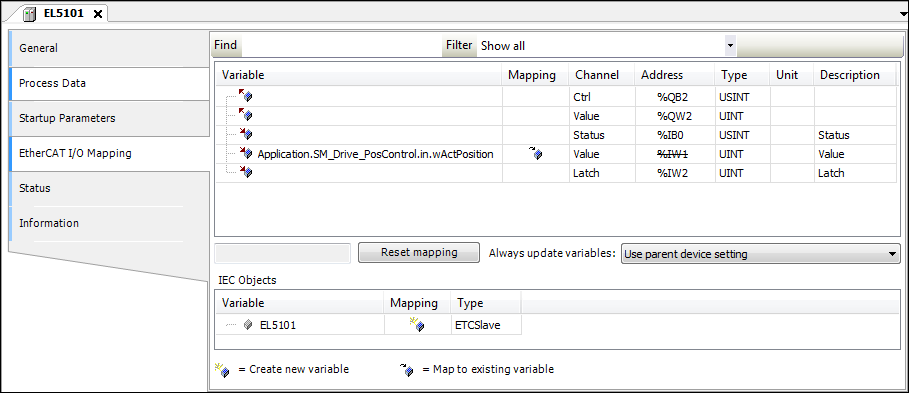Image resolution: width=909 pixels, height=393 pixels.
Task: Close the EL5101 editor tab
Action: tap(97, 14)
